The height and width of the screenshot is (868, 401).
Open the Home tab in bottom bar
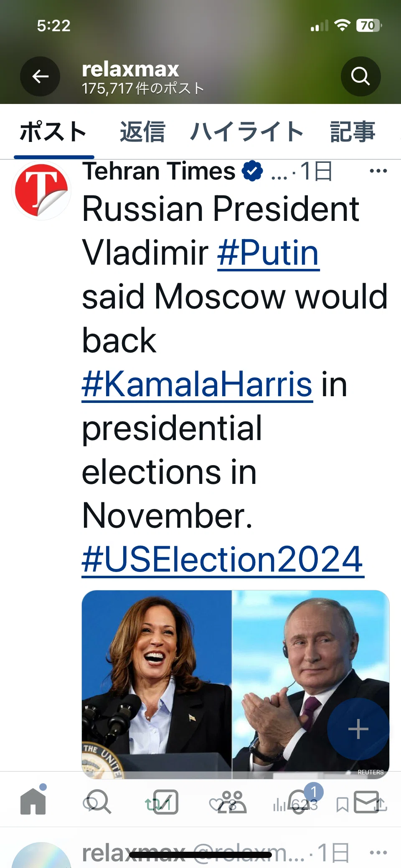tap(33, 801)
